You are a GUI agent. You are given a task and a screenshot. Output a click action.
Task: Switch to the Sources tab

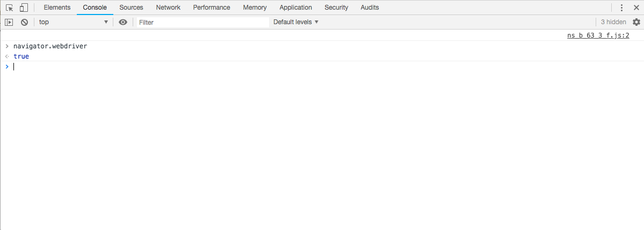(131, 8)
